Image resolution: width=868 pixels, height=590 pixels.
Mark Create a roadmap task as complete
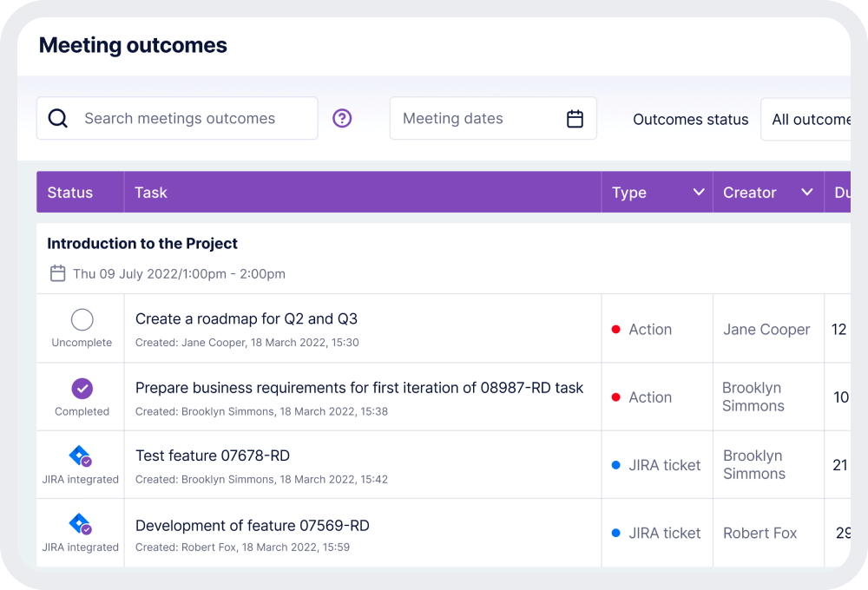tap(82, 320)
